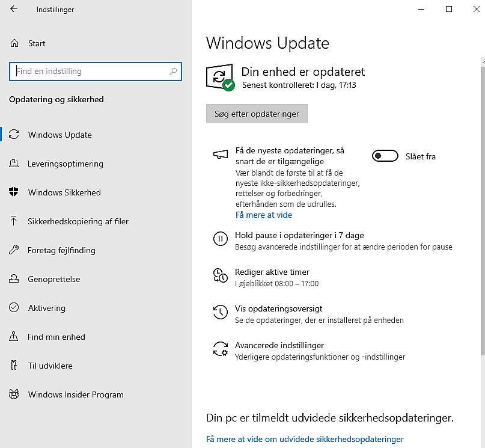This screenshot has width=485, height=448.
Task: Click the update history clock icon
Action: tap(221, 312)
